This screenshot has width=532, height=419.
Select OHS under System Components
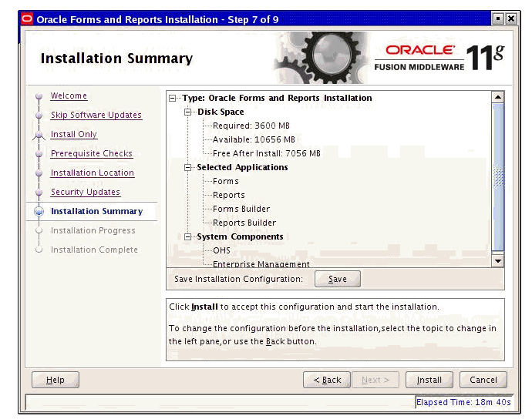221,250
